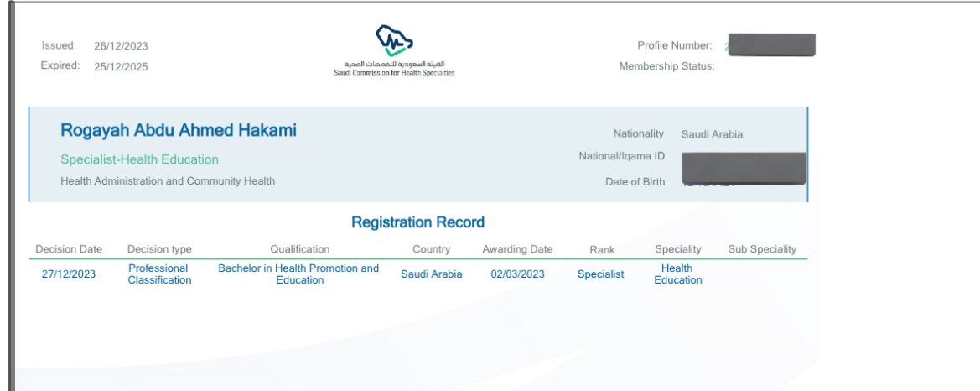The height and width of the screenshot is (391, 980).
Task: Select the 'Health Education' speciality cell
Action: pyautogui.click(x=678, y=274)
